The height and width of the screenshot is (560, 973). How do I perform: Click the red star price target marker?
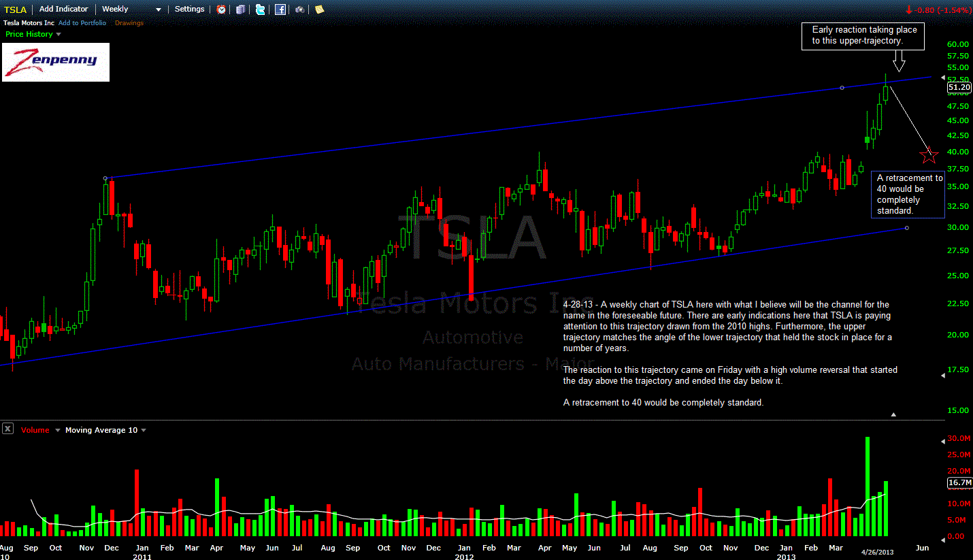click(x=929, y=154)
